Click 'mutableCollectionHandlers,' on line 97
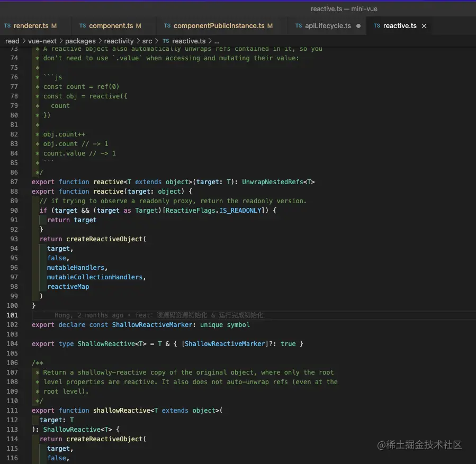476x464 pixels. click(96, 277)
